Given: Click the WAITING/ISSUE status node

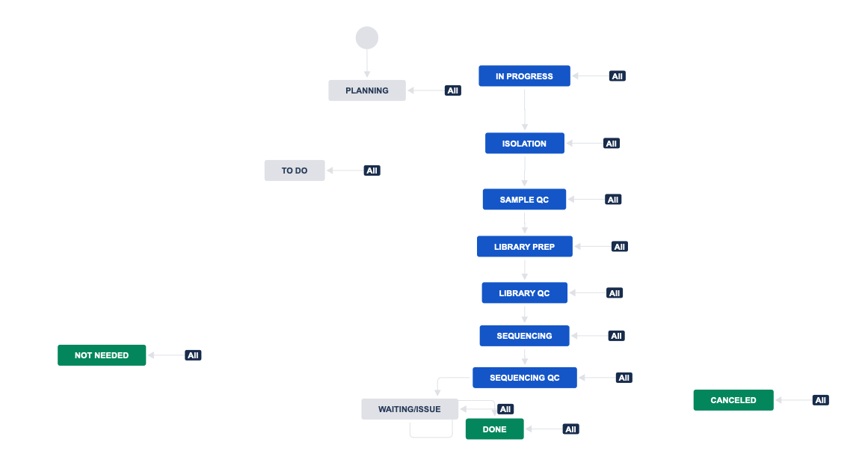Looking at the screenshot, I should coord(410,409).
